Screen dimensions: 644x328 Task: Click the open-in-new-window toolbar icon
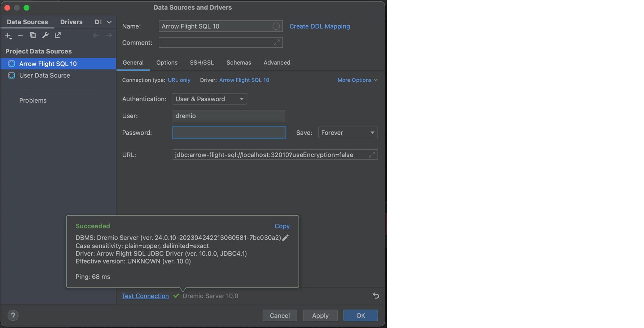click(x=57, y=35)
